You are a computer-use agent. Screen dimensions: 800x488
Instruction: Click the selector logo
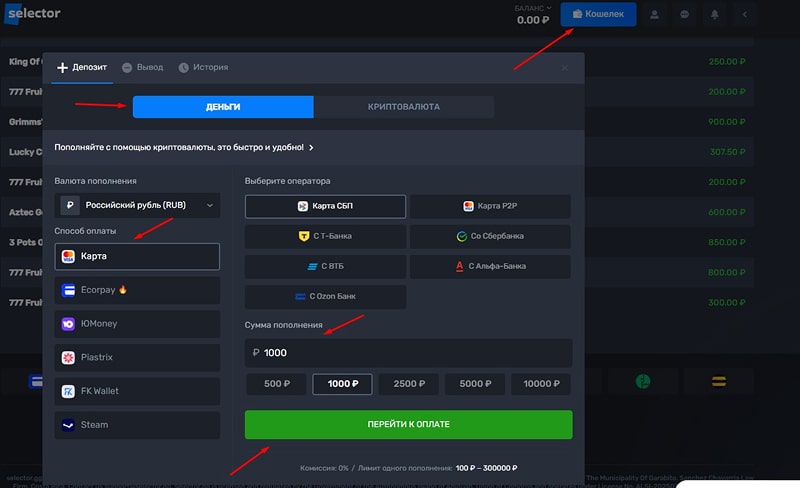(x=33, y=13)
